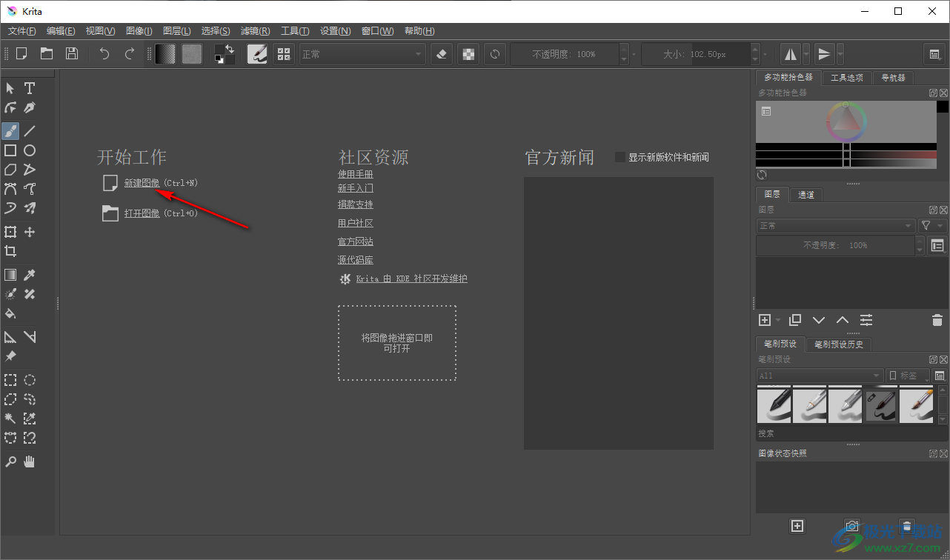Select the first pen brush preset thumbnail

773,404
